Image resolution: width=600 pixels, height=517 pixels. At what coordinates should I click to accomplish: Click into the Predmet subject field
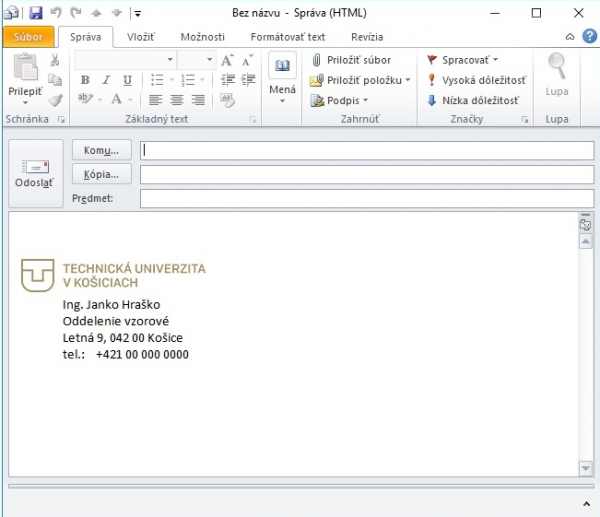click(367, 199)
